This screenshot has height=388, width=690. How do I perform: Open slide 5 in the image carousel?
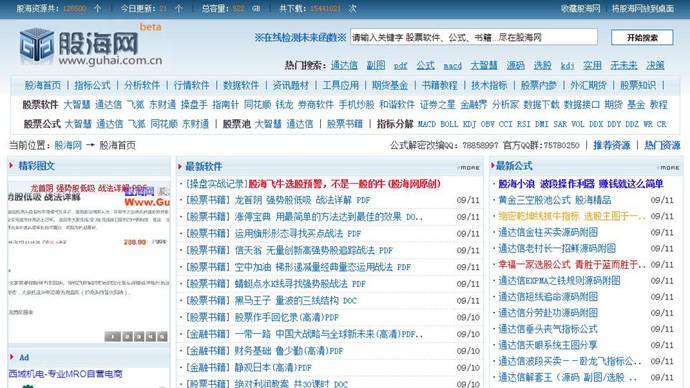[162, 337]
